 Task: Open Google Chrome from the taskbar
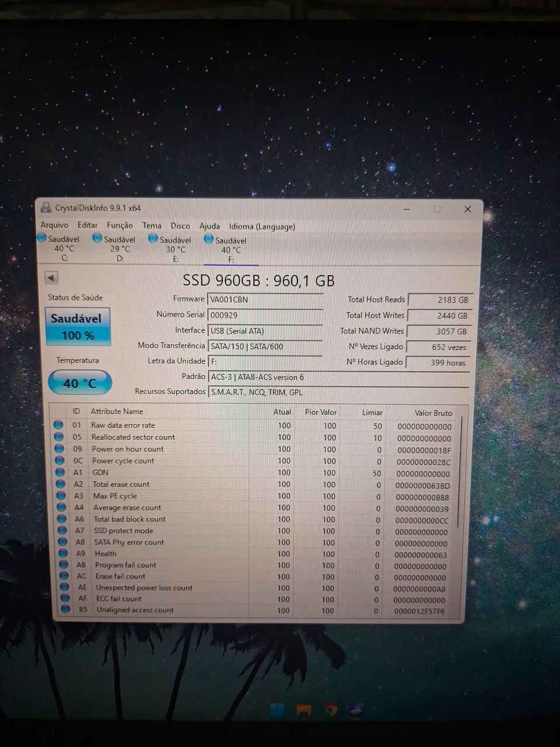(x=331, y=710)
